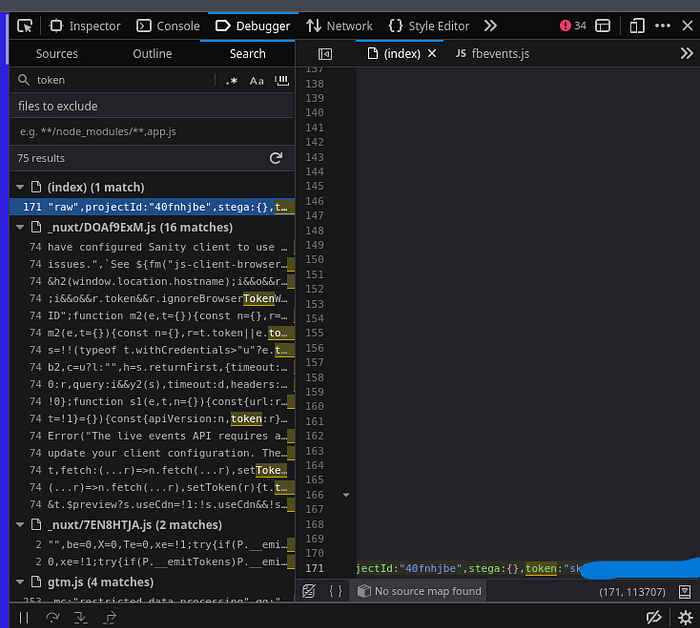Click the token search input field

[x=121, y=80]
